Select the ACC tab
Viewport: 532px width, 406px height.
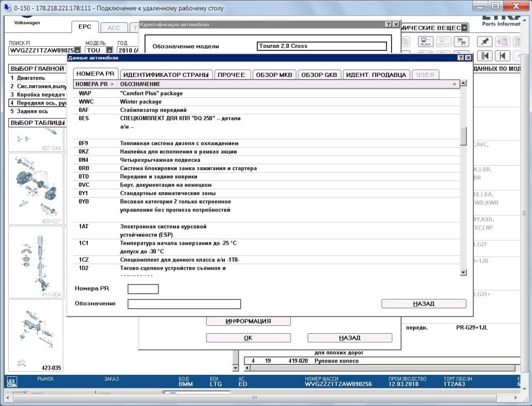pyautogui.click(x=114, y=28)
